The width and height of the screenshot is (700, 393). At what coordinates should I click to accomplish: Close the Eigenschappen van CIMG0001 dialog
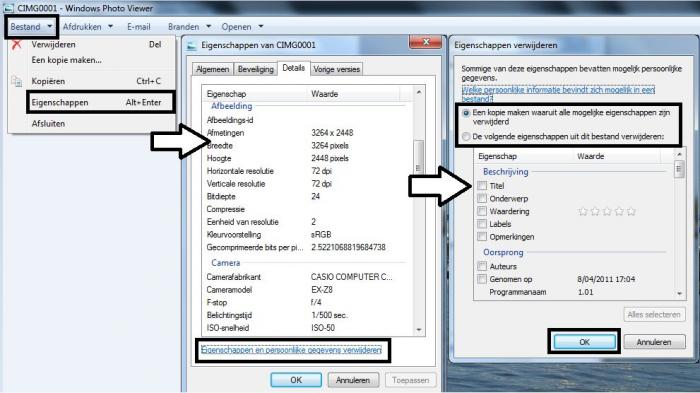(425, 42)
